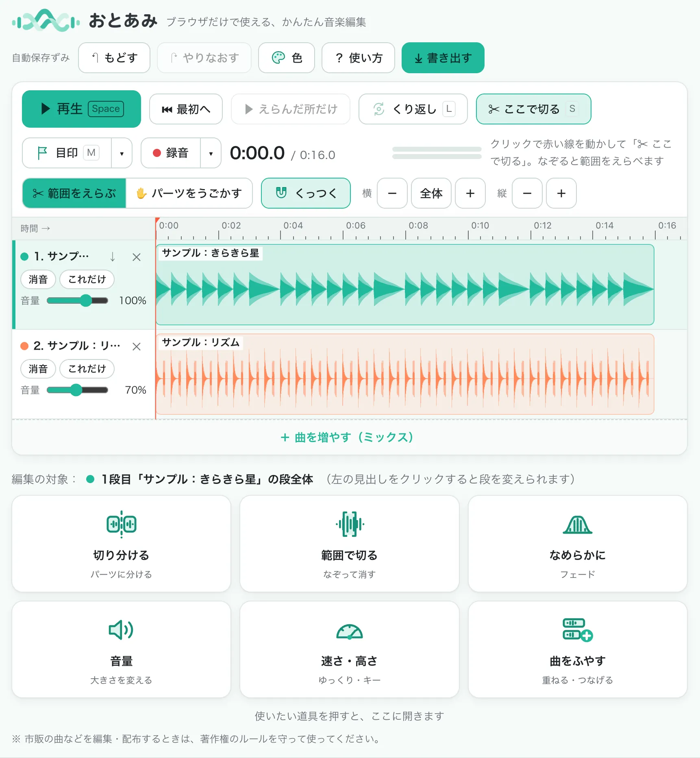
Task: Solo track 2 with これだけ
Action: [x=87, y=369]
